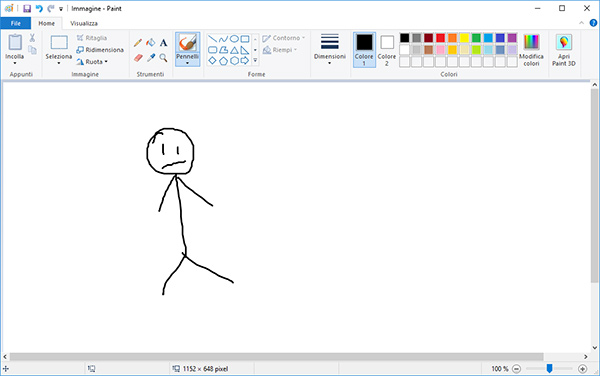This screenshot has width=600, height=376.
Task: Click the Undo arrow in title bar
Action: coord(39,8)
